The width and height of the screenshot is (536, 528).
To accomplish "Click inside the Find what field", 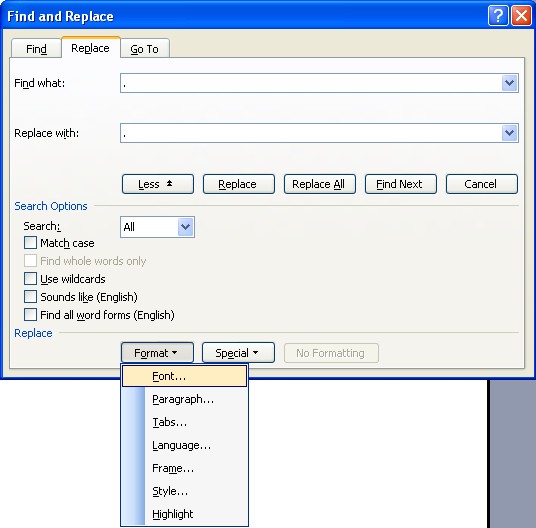I will pyautogui.click(x=311, y=83).
